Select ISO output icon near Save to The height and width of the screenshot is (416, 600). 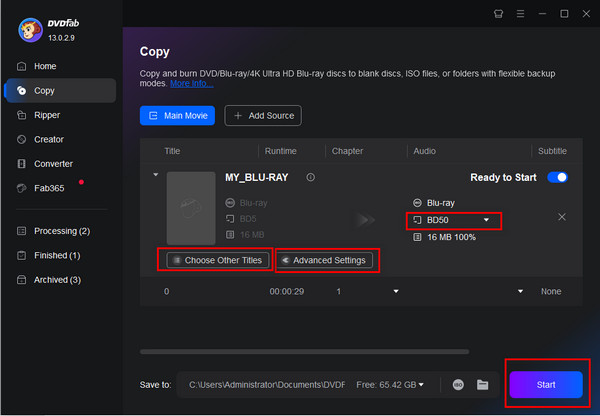pyautogui.click(x=458, y=384)
